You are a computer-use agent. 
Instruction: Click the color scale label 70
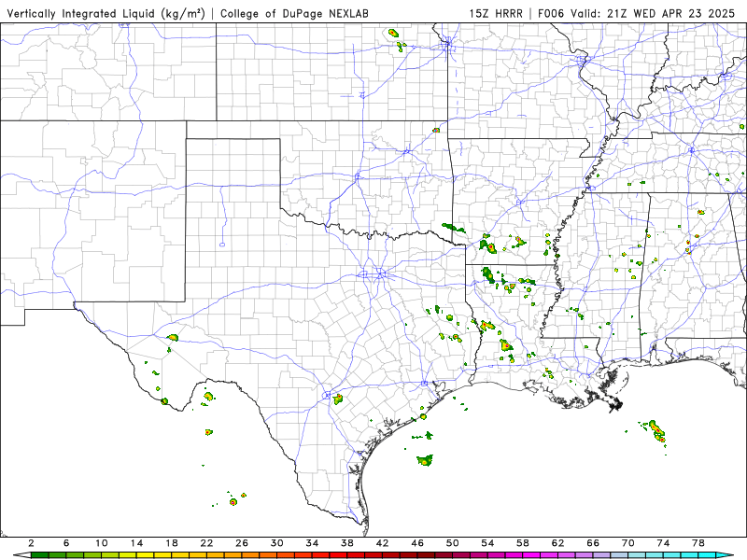627,543
